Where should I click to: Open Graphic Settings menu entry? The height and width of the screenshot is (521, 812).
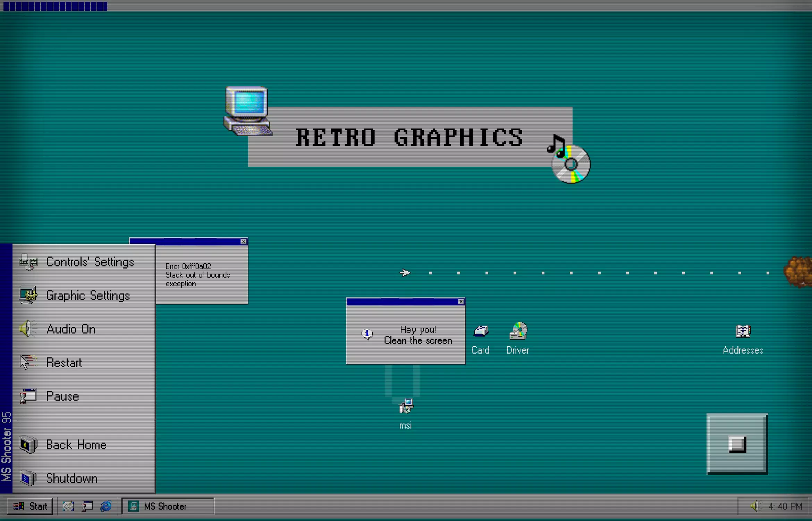click(87, 296)
